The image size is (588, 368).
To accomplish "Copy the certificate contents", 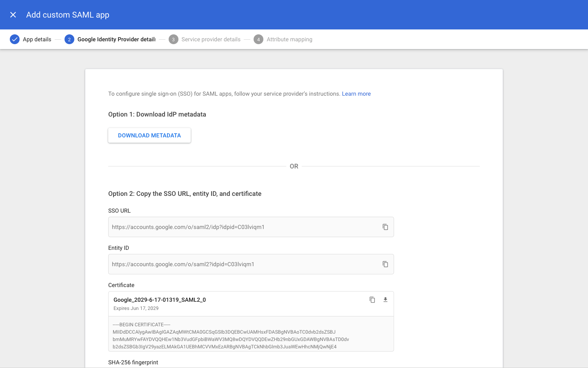I will point(372,300).
